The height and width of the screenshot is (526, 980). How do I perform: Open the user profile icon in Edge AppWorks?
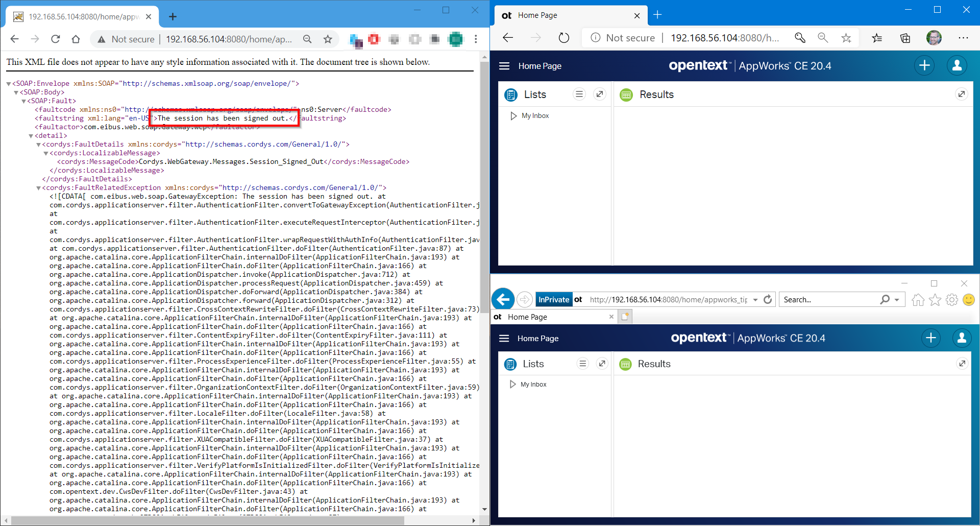coord(957,65)
